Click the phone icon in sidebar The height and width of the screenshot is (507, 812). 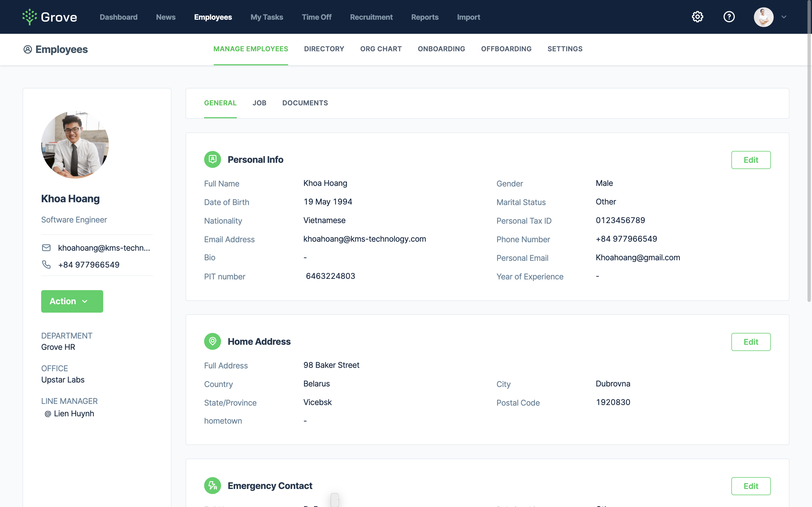(46, 264)
